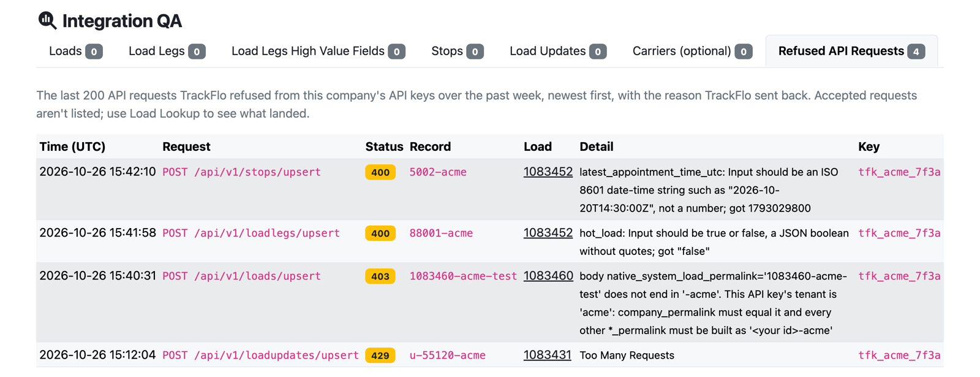Click record 5002-acme

point(438,172)
